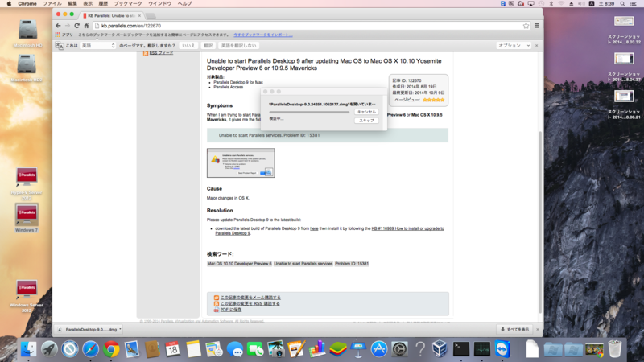Open Macintosh HD drive on the desktop
The height and width of the screenshot is (362, 644).
pyautogui.click(x=27, y=33)
